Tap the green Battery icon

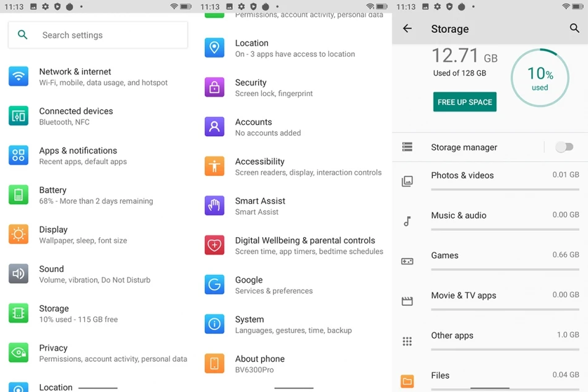pyautogui.click(x=19, y=194)
